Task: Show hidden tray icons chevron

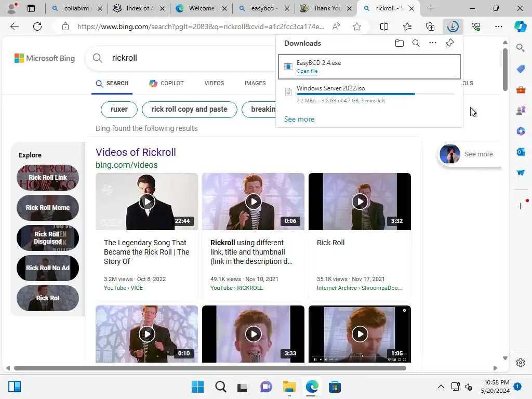Action: point(441,387)
